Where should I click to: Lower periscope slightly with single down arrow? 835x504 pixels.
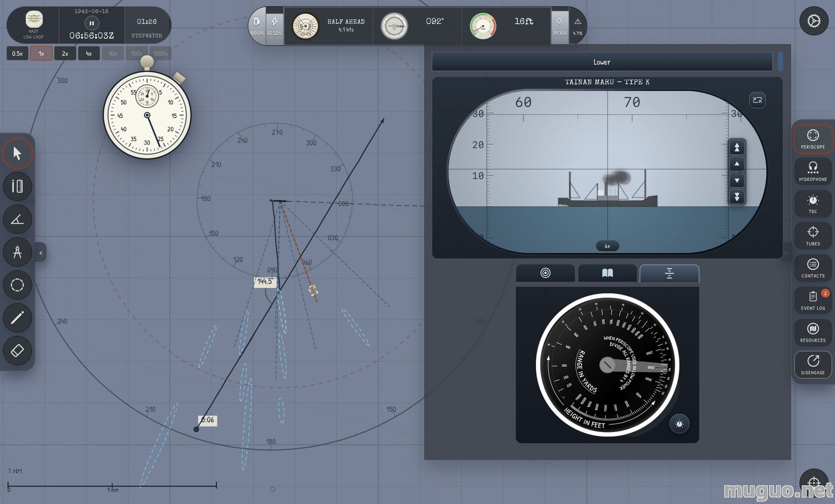coord(737,181)
